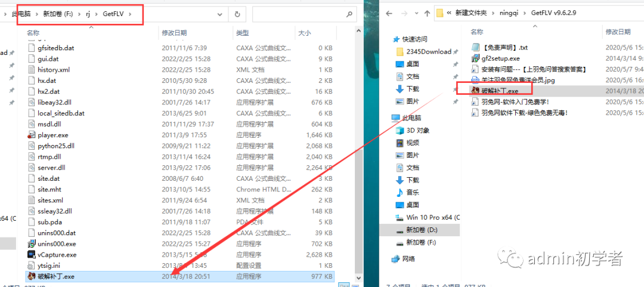The image size is (644, 287).
Task: Click ssleay32.dll file icon
Action: click(32, 211)
